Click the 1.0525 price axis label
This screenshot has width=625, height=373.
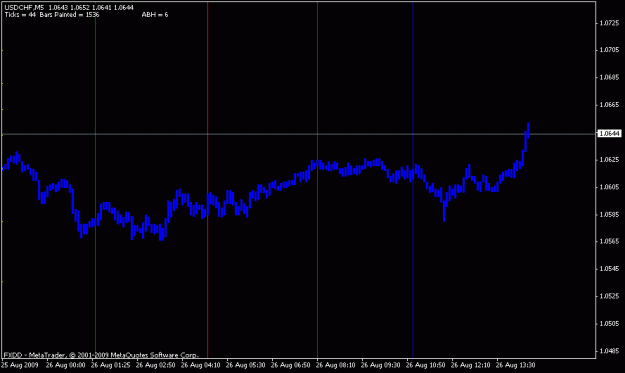(609, 296)
